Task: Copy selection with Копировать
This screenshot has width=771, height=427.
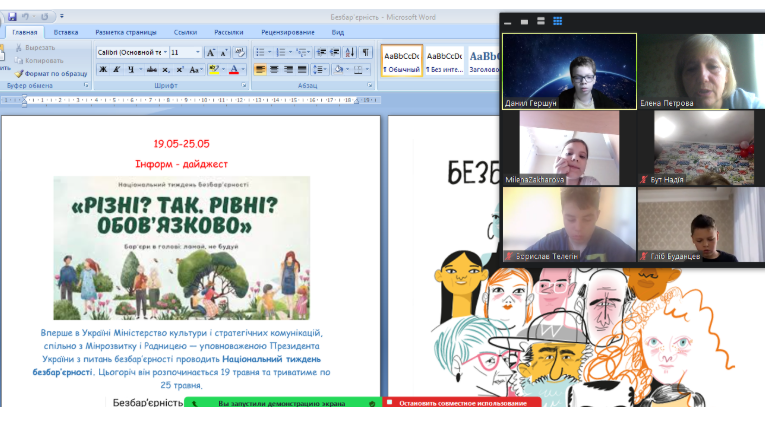Action: 39,61
